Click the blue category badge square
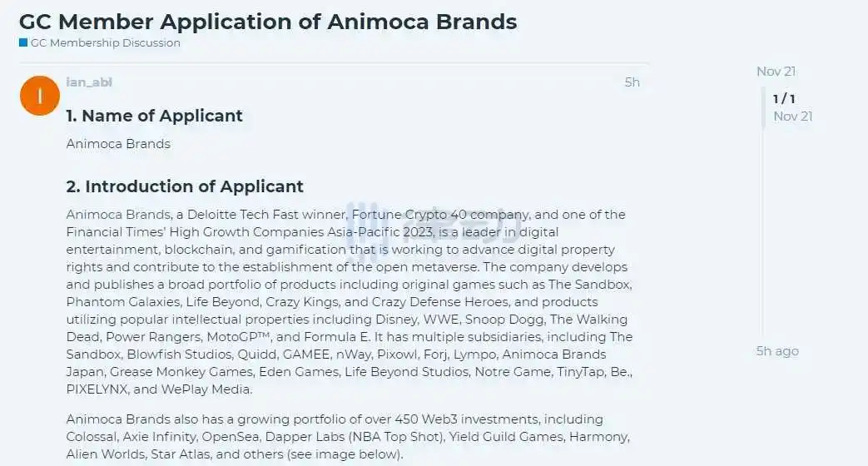Screen dimensions: 868x466 (23, 43)
